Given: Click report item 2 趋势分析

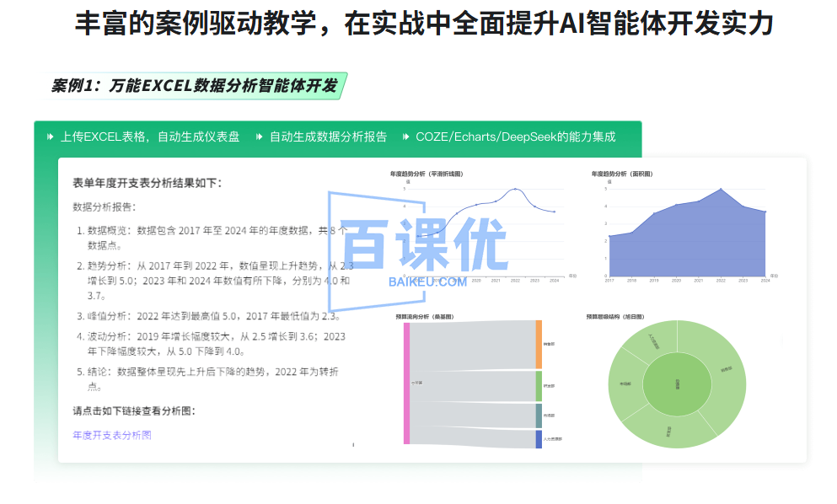Looking at the screenshot, I should click(215, 281).
